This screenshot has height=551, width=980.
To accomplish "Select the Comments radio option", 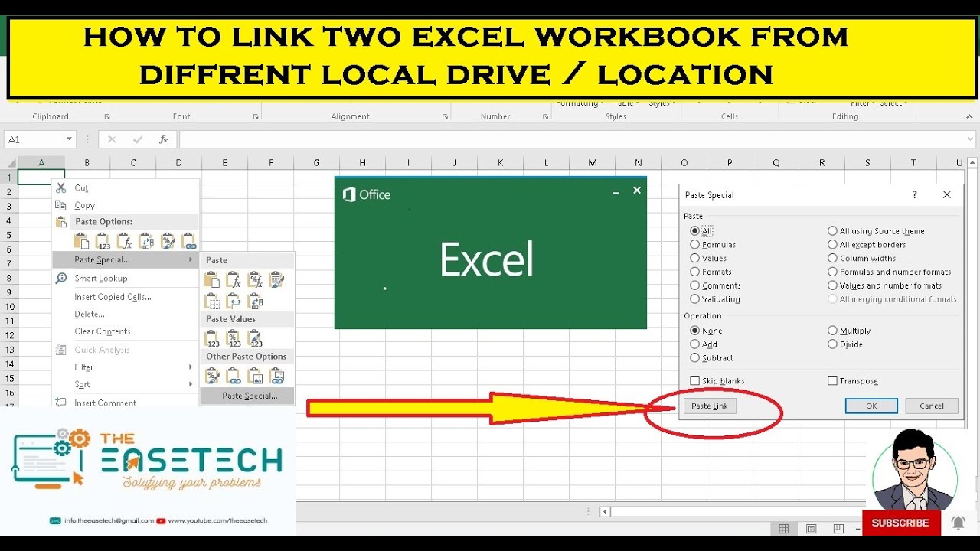I will pos(694,285).
